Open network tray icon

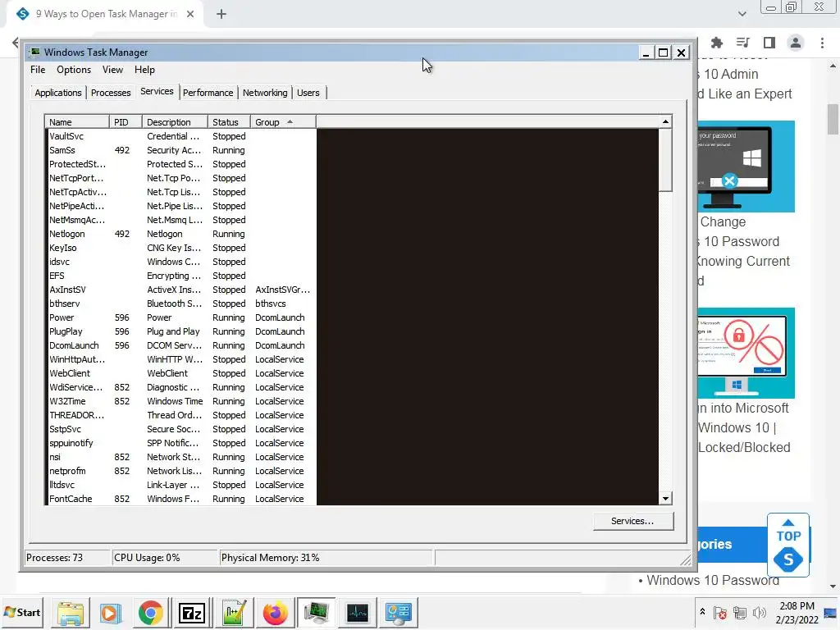tap(740, 612)
